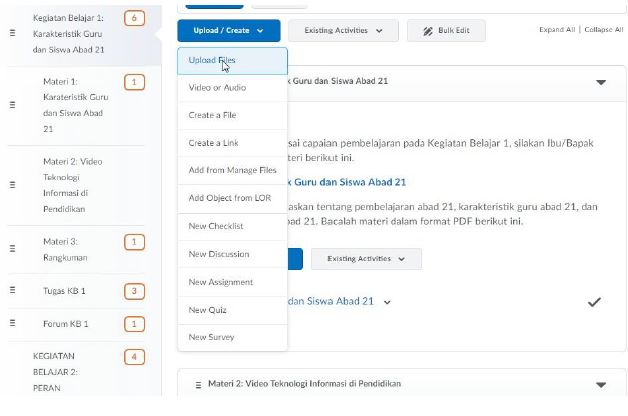This screenshot has width=628, height=416.
Task: Open the dan Siswa Abad 21 topic link
Action: click(330, 301)
